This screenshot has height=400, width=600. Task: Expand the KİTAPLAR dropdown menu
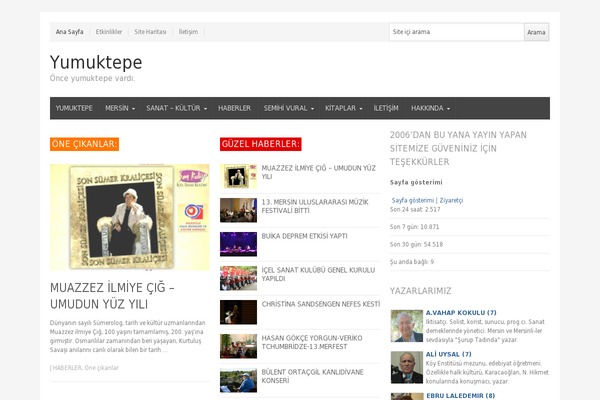point(343,108)
